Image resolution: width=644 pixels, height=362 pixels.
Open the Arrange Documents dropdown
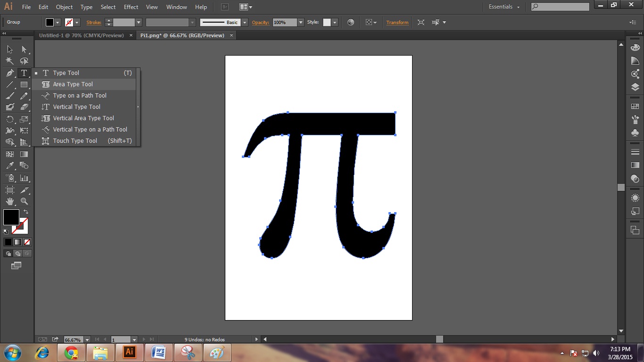(246, 7)
